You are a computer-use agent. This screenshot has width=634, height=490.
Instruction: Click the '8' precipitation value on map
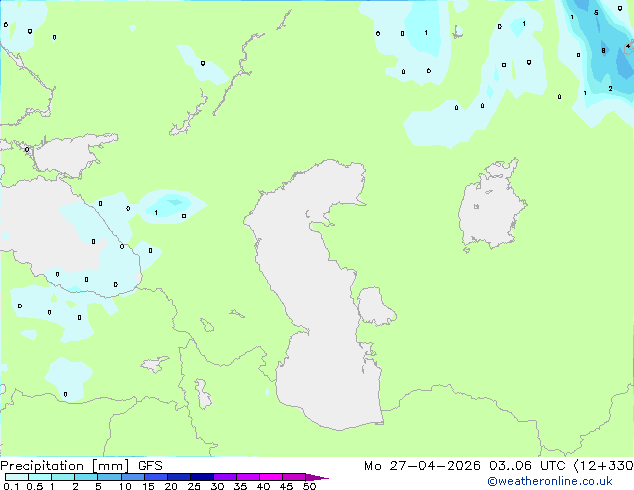(603, 51)
